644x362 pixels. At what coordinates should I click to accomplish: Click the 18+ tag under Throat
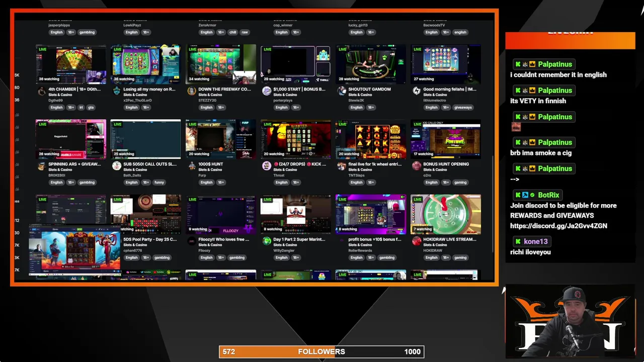296,182
